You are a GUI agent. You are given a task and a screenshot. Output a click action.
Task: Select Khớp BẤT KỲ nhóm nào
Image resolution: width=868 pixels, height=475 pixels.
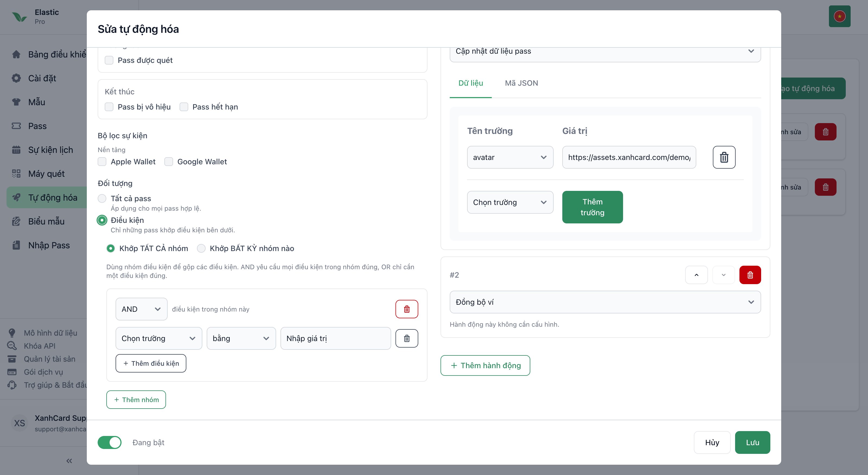pyautogui.click(x=201, y=248)
